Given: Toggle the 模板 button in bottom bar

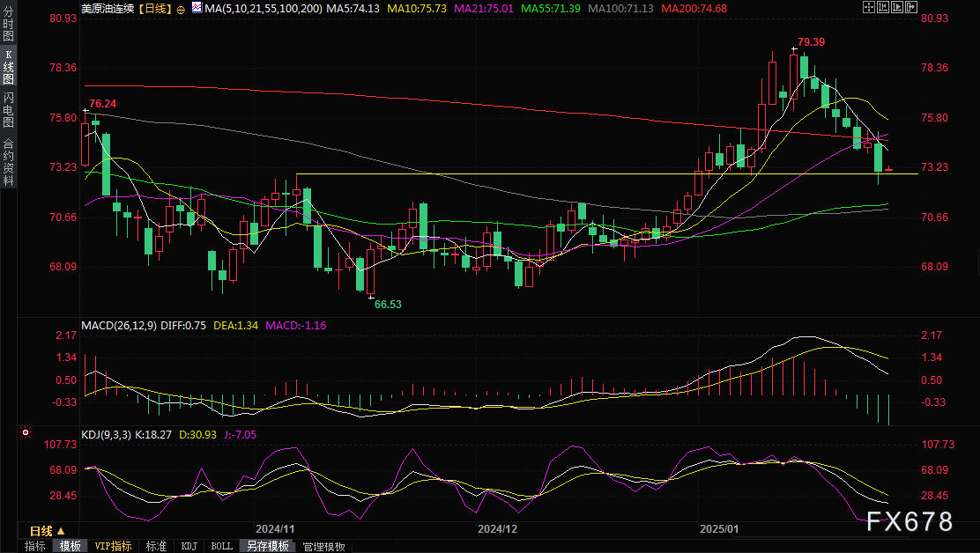Looking at the screenshot, I should click(x=70, y=546).
